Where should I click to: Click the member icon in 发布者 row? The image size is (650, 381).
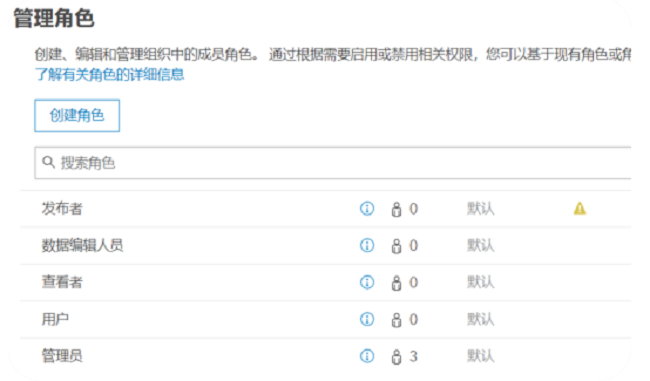pos(396,209)
